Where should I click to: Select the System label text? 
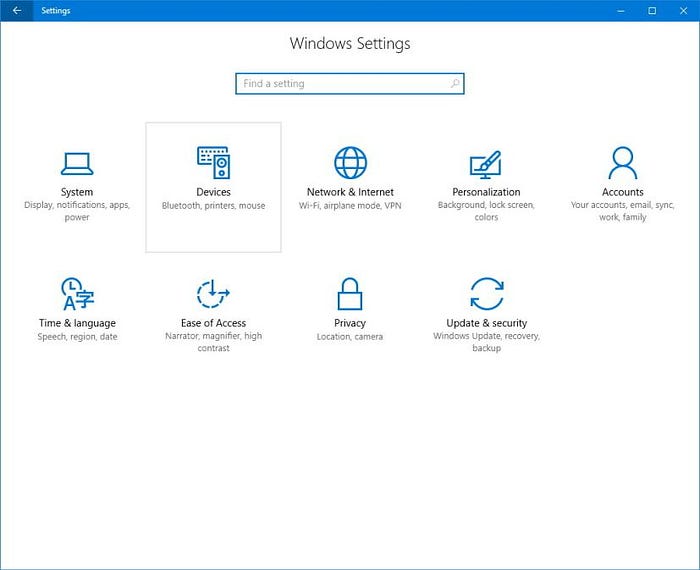pos(77,192)
